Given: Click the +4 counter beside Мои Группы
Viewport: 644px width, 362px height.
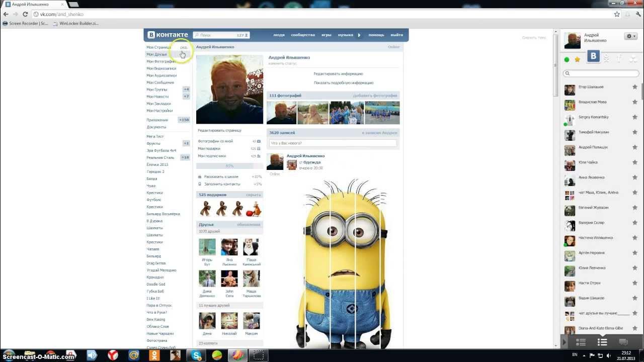Looking at the screenshot, I should (x=186, y=89).
